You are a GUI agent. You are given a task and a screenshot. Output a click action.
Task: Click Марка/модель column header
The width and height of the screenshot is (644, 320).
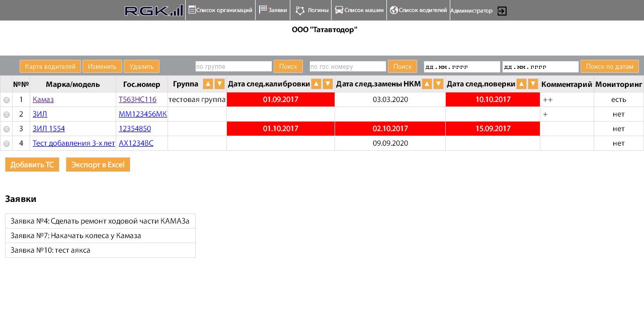[x=73, y=84]
